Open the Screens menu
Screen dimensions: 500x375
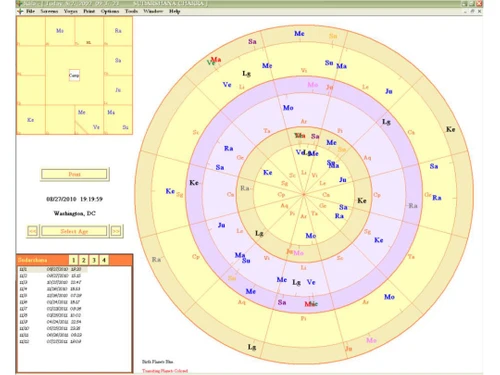(49, 11)
